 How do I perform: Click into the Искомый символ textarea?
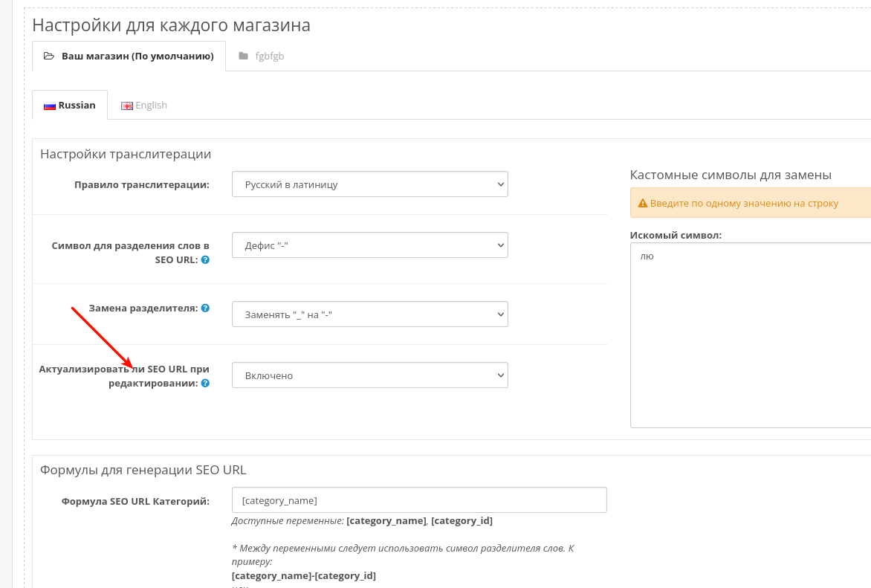tap(751, 335)
